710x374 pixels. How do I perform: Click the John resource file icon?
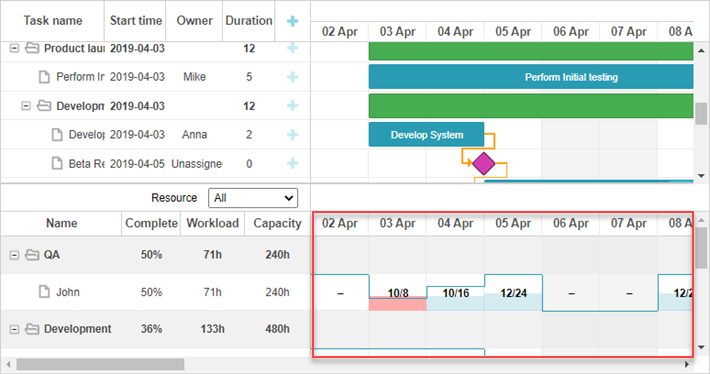(44, 292)
